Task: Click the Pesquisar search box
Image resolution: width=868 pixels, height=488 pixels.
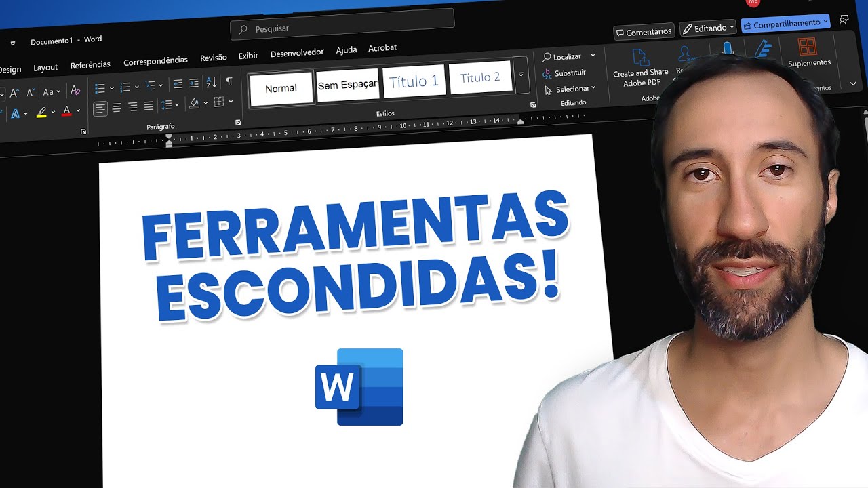Action: tap(342, 23)
